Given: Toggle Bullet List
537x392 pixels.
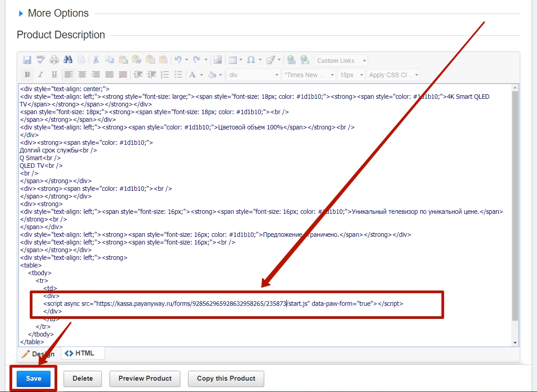Looking at the screenshot, I should [178, 74].
